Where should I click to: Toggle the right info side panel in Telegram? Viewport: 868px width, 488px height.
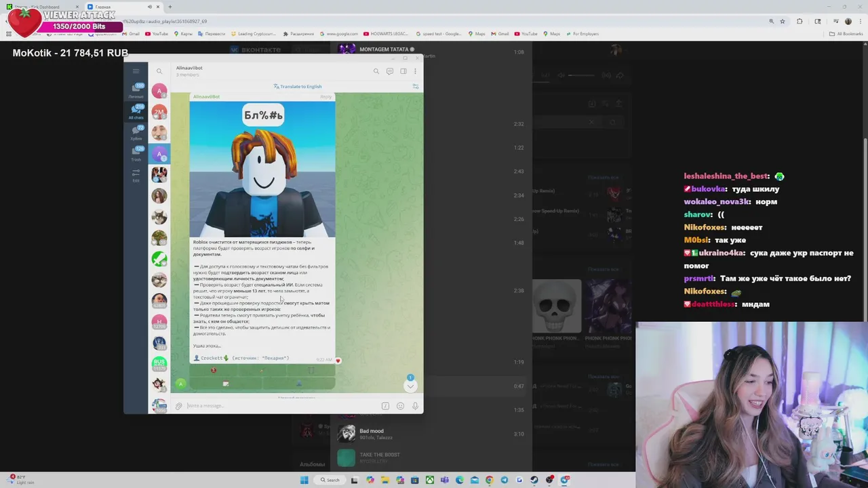(x=403, y=71)
